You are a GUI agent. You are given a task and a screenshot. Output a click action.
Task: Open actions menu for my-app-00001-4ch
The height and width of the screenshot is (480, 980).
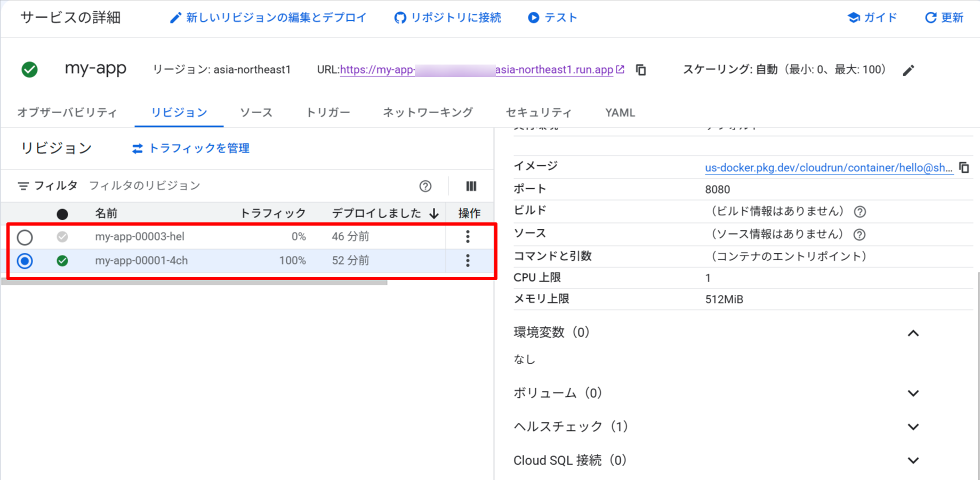468,260
